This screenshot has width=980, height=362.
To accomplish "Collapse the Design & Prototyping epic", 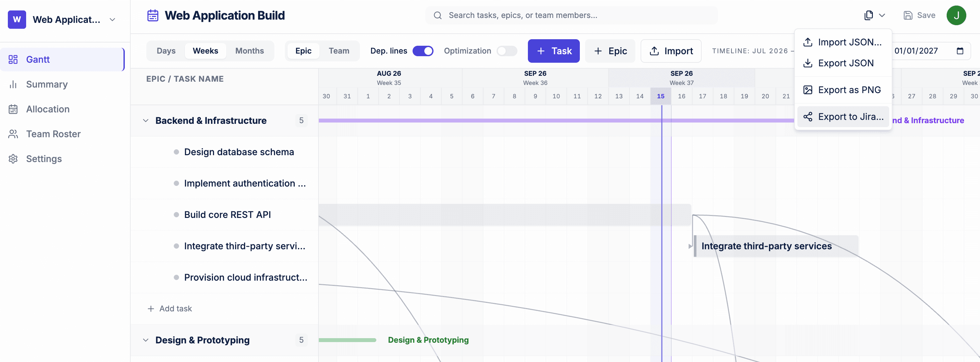I will 146,340.
